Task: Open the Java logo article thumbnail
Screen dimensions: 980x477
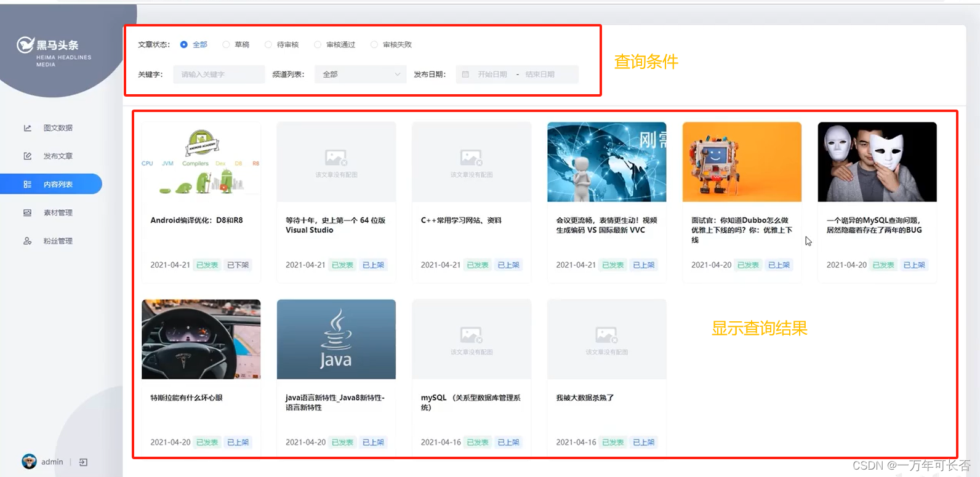Action: [x=336, y=339]
